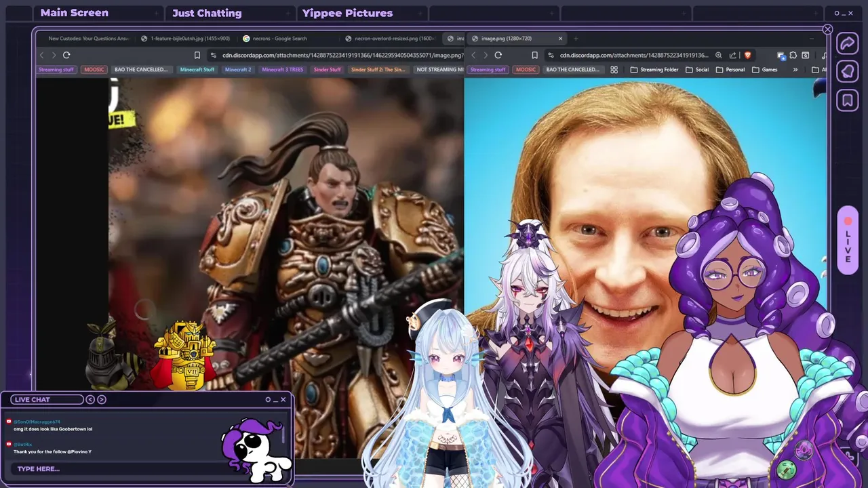Open BAO THE CANCELLED bookmark in right window
The width and height of the screenshot is (868, 488).
[x=573, y=70]
